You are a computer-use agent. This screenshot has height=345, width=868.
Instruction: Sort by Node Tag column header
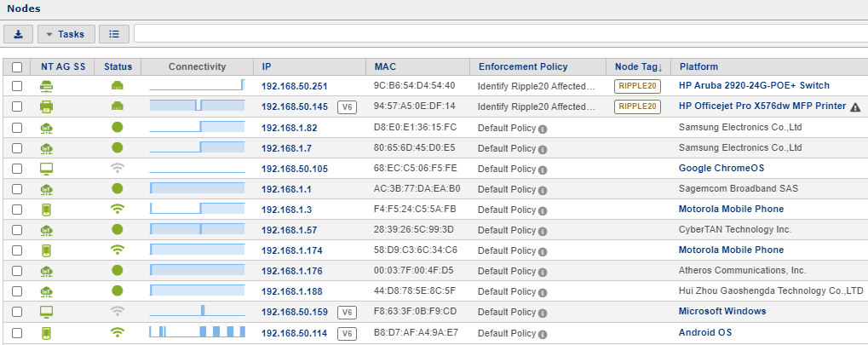click(x=638, y=66)
